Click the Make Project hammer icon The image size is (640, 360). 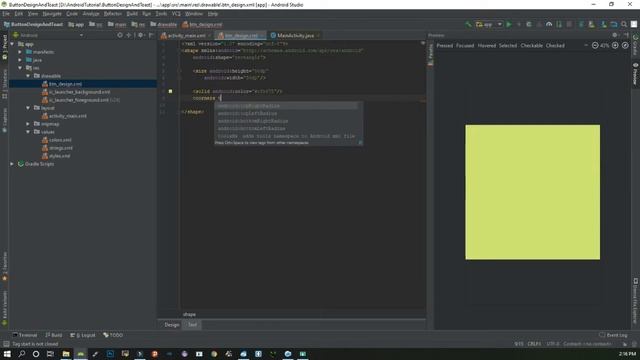[469, 24]
